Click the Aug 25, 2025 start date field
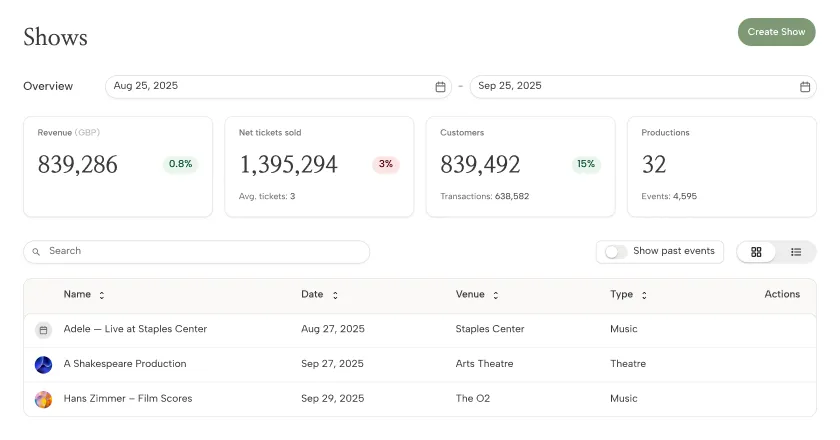The height and width of the screenshot is (440, 840). point(278,86)
